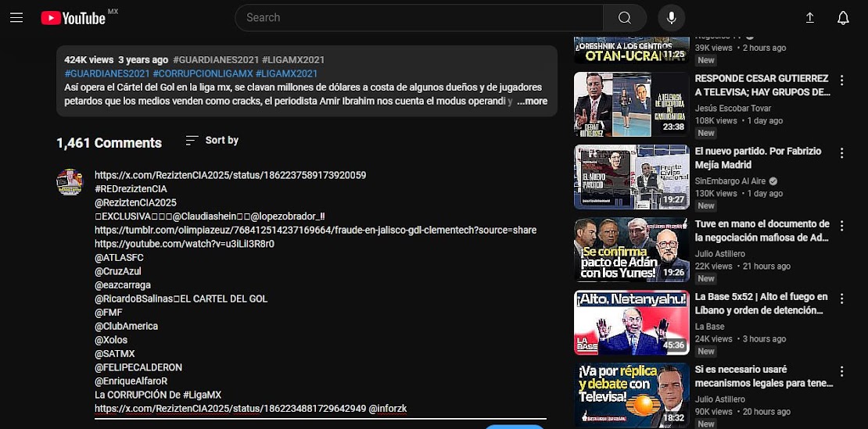Open more options for Cesar Gutierrez video
Viewport: 868px width, 429px height.
point(842,80)
